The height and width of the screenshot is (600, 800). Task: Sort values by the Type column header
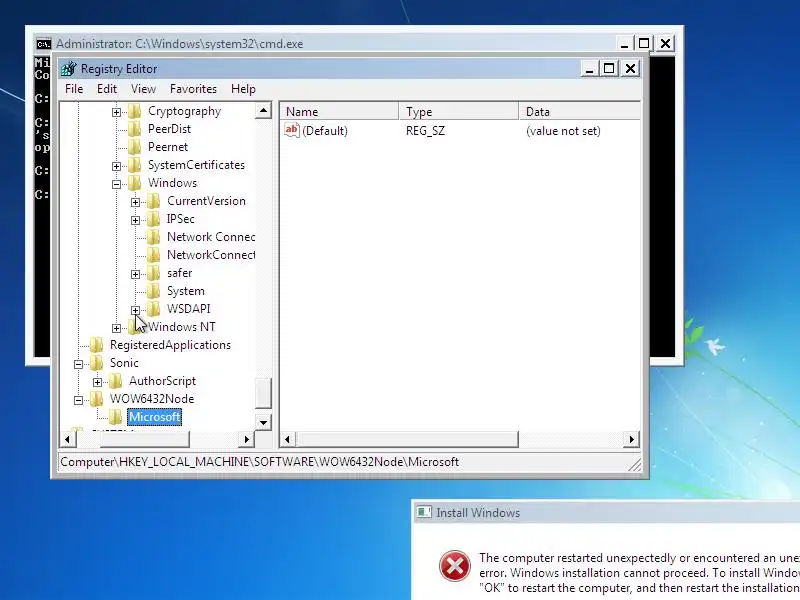(459, 112)
